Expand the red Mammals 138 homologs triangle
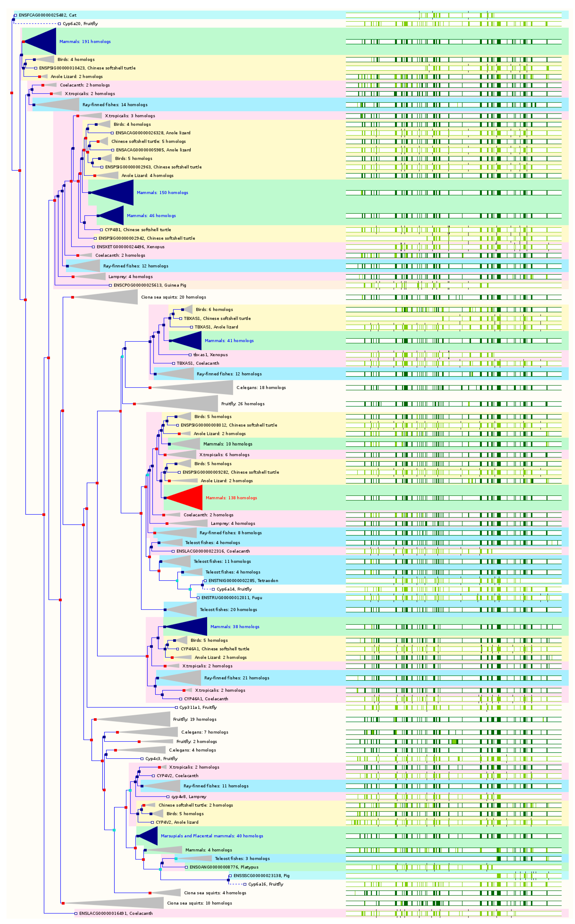This screenshot has width=575, height=924. pyautogui.click(x=184, y=497)
